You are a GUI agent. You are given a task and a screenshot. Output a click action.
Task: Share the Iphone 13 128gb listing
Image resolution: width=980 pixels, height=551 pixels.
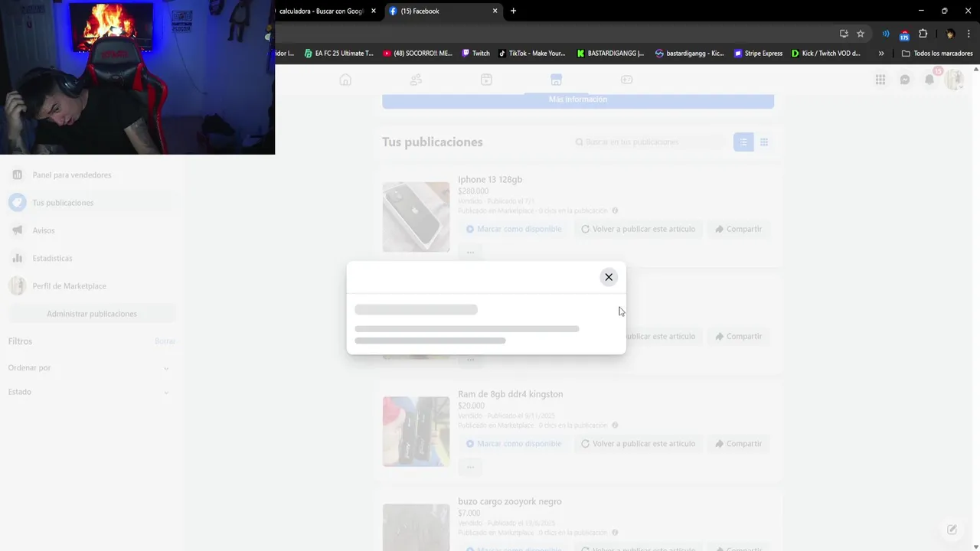click(x=738, y=229)
